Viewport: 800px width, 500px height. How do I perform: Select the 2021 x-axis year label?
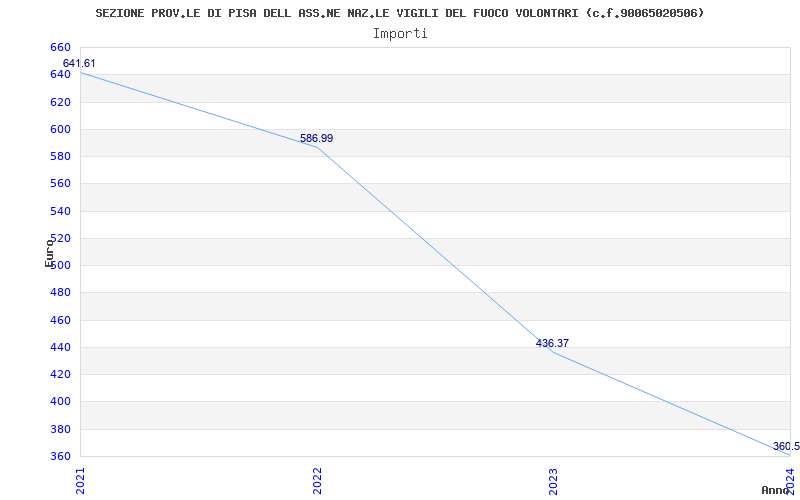click(81, 481)
